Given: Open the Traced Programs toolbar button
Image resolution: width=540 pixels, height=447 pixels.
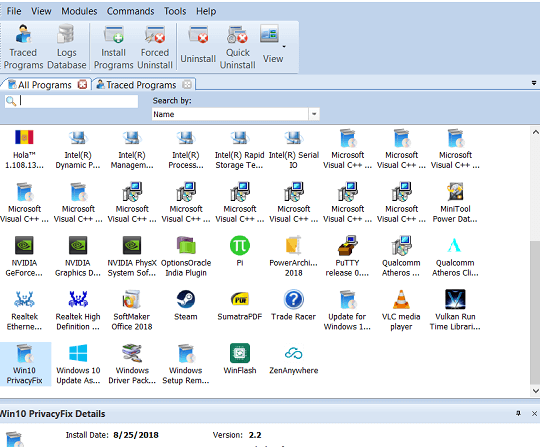Looking at the screenshot, I should 23,47.
